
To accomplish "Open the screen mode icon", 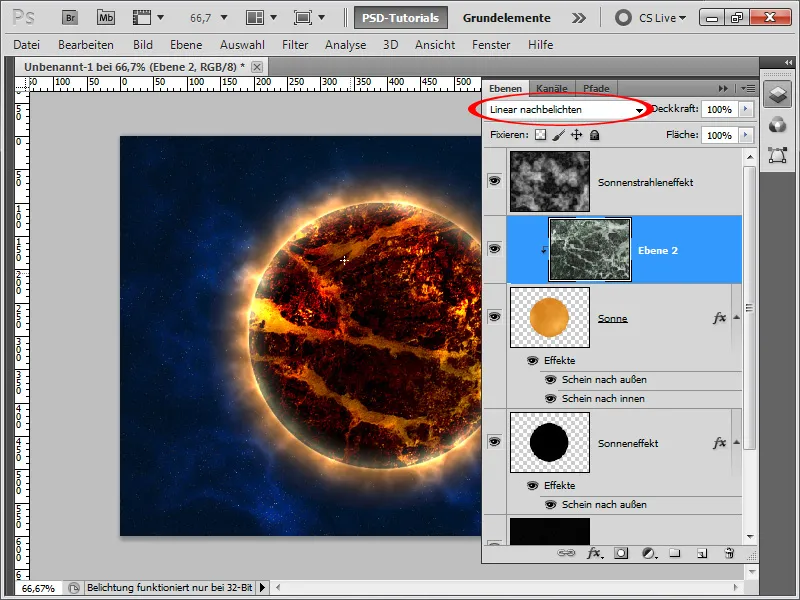I will point(303,18).
